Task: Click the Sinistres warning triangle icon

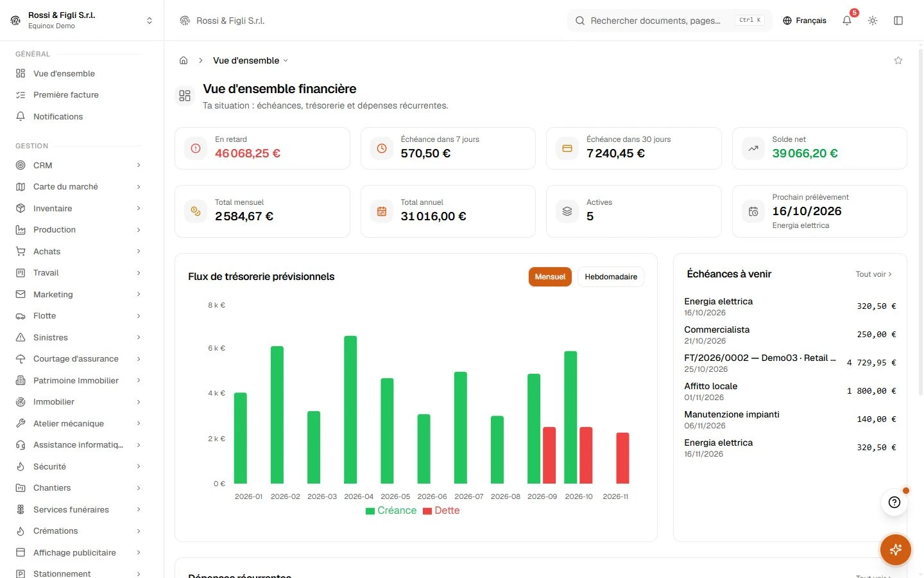Action: point(21,337)
